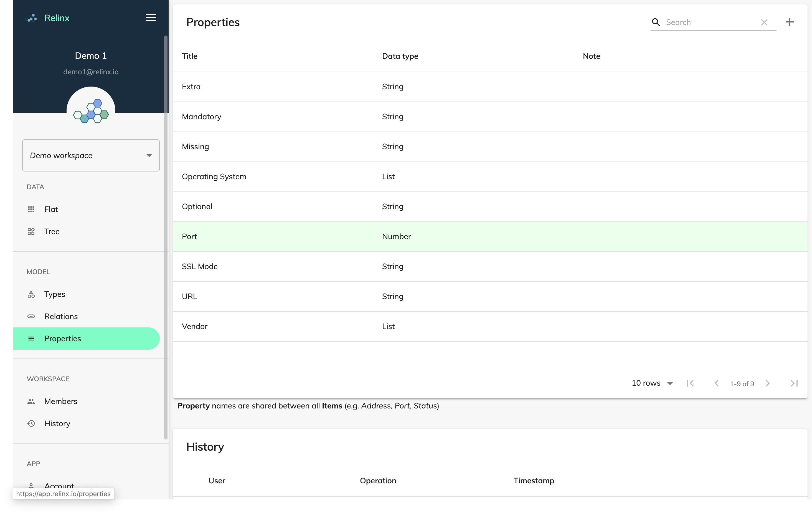
Task: Click List type of Operating System
Action: pyautogui.click(x=388, y=177)
